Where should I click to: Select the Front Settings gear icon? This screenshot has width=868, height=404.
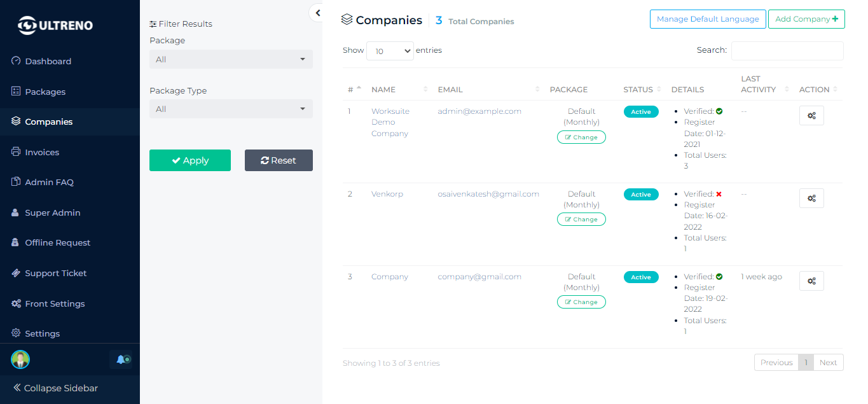pos(15,303)
